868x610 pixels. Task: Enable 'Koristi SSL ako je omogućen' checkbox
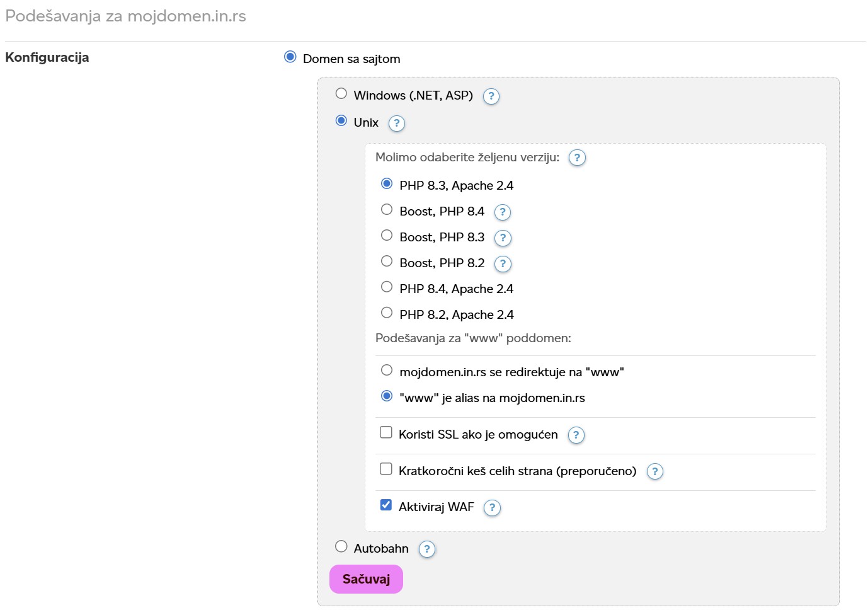click(386, 433)
